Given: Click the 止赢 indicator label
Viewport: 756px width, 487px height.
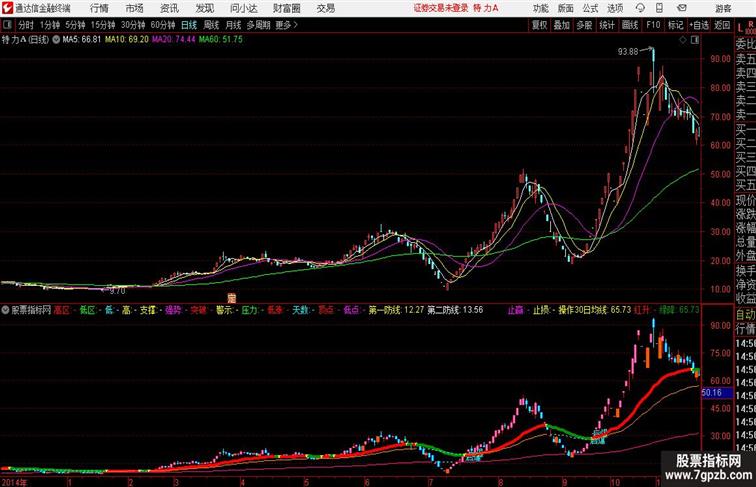Looking at the screenshot, I should (515, 310).
